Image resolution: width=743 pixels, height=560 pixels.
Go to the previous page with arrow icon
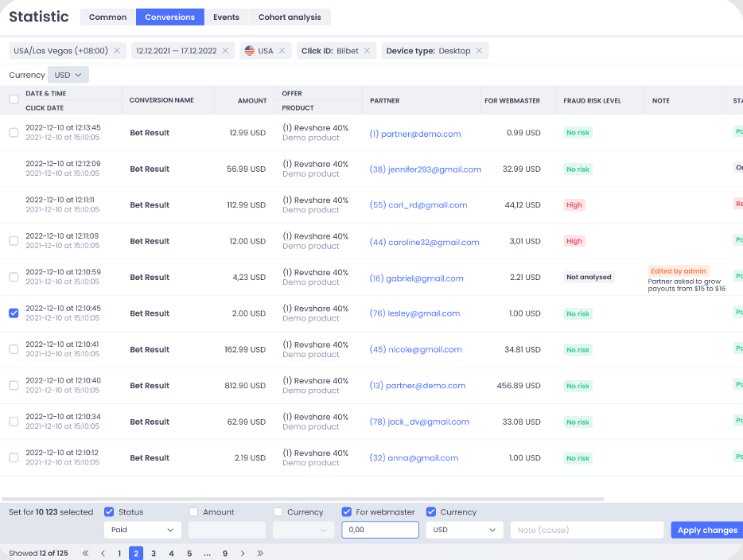tap(103, 552)
